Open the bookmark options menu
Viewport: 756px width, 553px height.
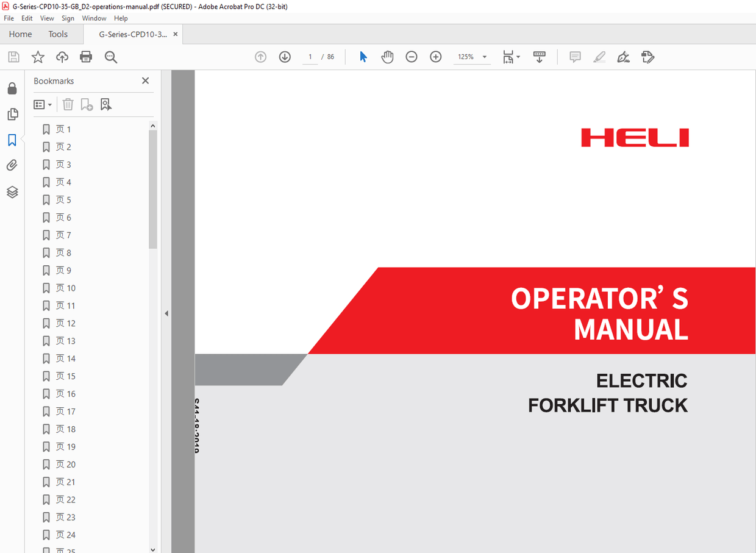click(43, 104)
